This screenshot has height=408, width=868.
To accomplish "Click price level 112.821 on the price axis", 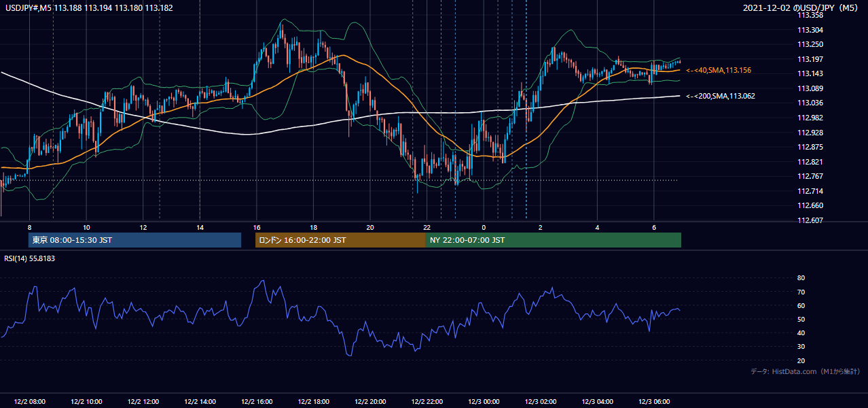I will [x=810, y=162].
